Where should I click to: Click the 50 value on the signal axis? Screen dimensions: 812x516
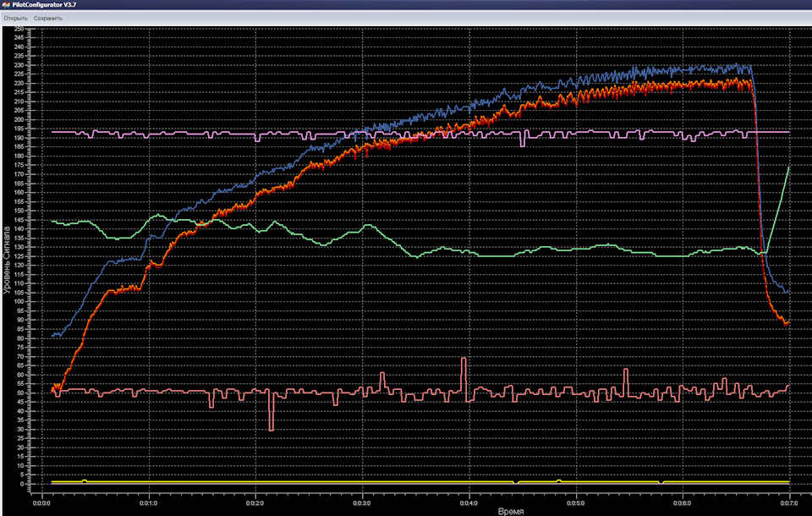pyautogui.click(x=20, y=392)
